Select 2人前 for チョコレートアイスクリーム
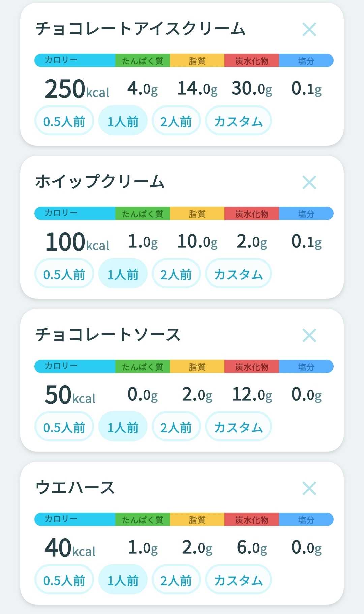The height and width of the screenshot is (614, 364). pyautogui.click(x=176, y=121)
